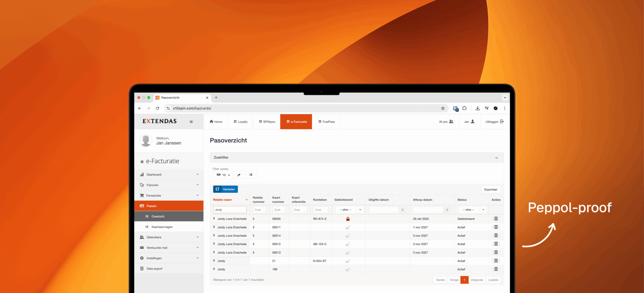Click the red lock icon for card 00005
The width and height of the screenshot is (644, 293).
coord(348,219)
